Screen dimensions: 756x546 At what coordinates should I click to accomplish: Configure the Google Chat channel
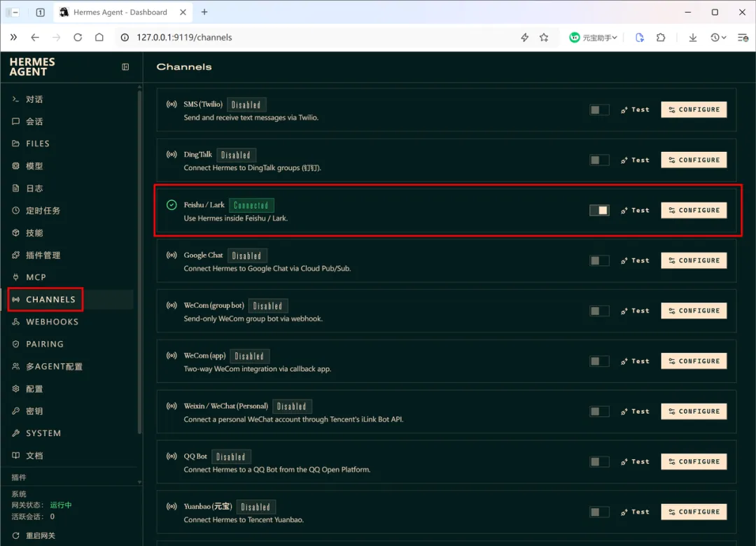click(x=694, y=261)
